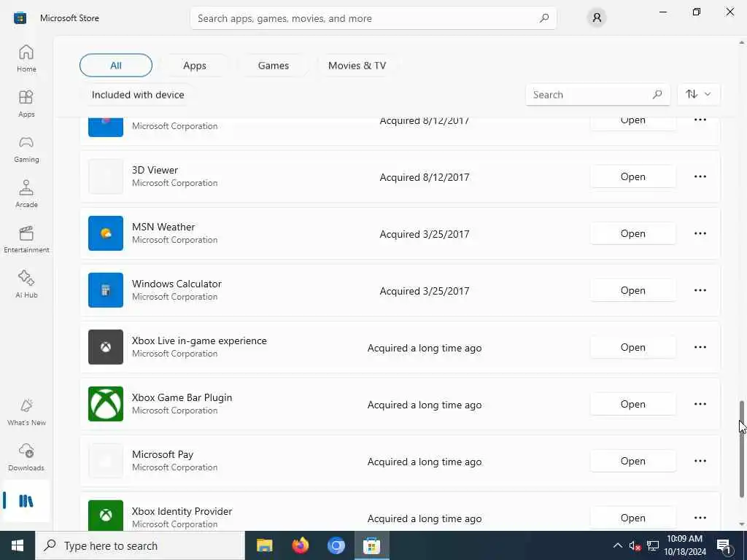This screenshot has width=747, height=560.
Task: Click the Microsoft Pay app icon
Action: coord(106,461)
